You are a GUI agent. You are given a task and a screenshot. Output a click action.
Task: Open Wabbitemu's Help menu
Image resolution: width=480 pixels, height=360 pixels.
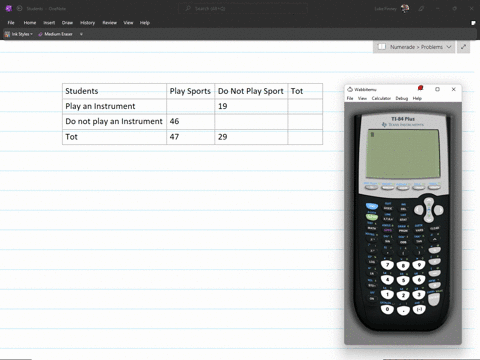(417, 98)
